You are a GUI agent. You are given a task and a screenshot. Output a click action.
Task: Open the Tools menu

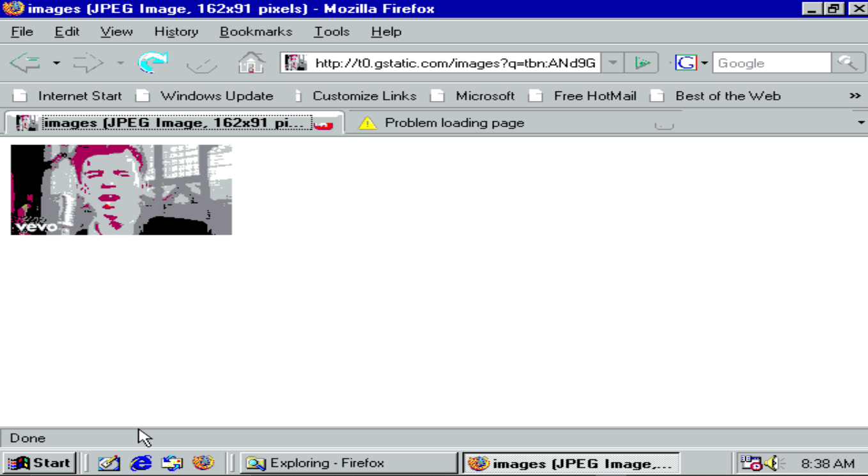(x=332, y=31)
